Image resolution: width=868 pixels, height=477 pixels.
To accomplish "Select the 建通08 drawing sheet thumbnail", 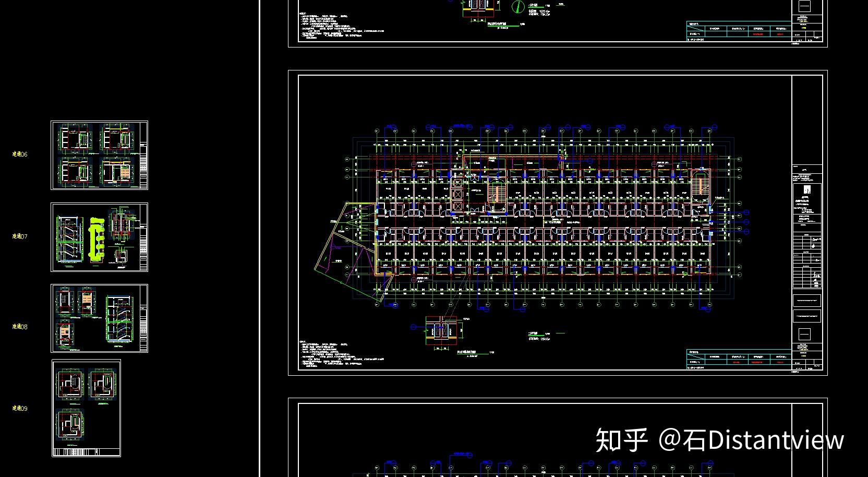I will coord(99,318).
